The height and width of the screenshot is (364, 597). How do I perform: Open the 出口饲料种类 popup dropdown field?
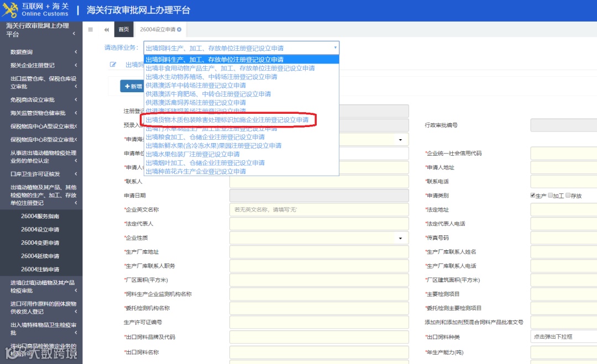[563, 336]
